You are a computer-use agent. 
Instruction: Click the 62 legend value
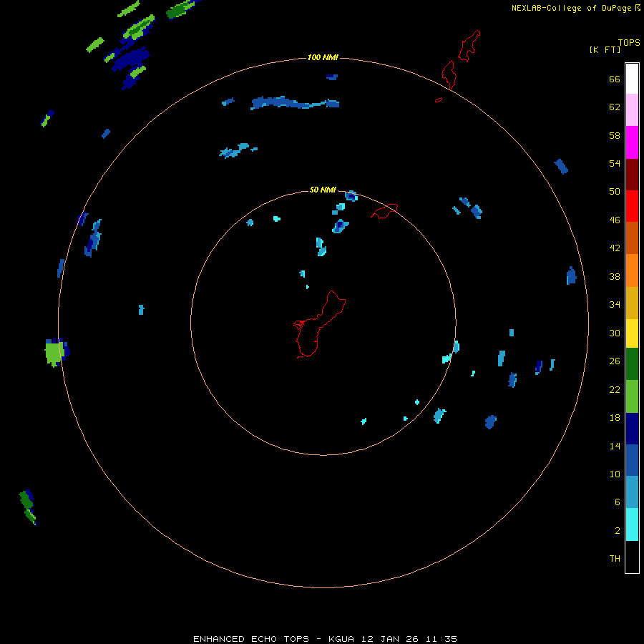coord(615,107)
